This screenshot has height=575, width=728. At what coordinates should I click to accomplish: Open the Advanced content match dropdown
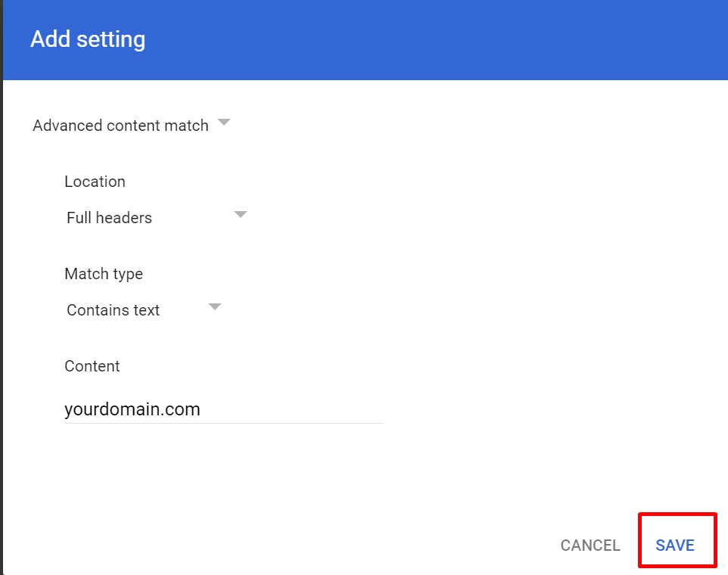point(130,126)
